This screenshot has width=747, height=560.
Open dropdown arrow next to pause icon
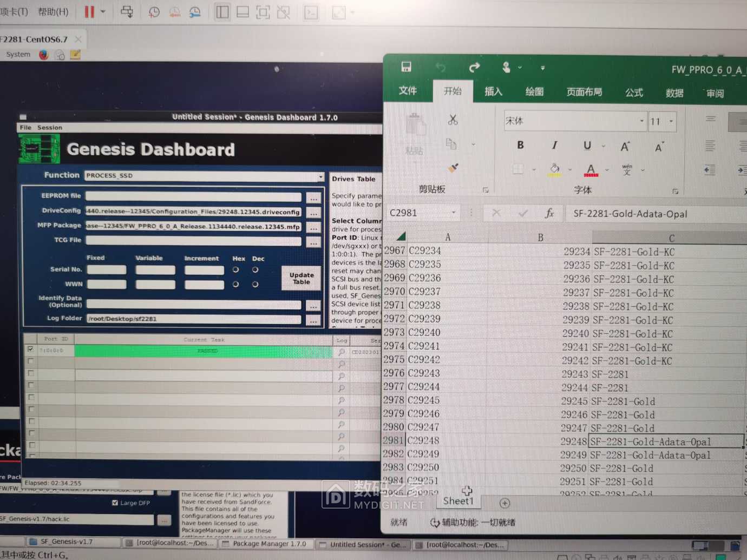[103, 12]
